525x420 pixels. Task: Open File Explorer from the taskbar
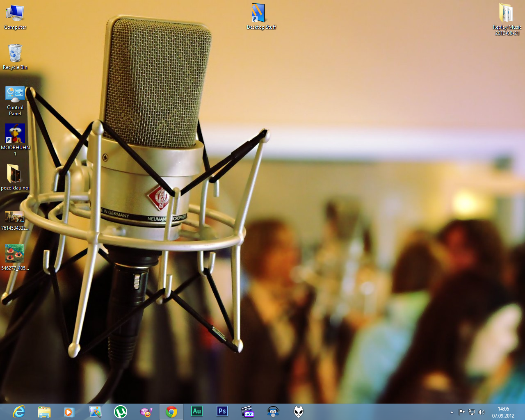44,411
